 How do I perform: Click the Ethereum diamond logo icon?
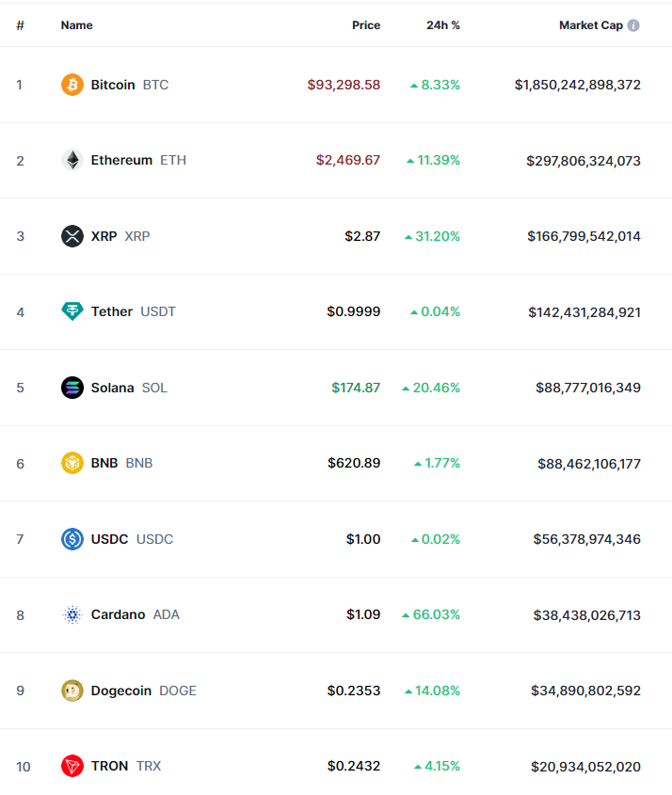point(72,160)
